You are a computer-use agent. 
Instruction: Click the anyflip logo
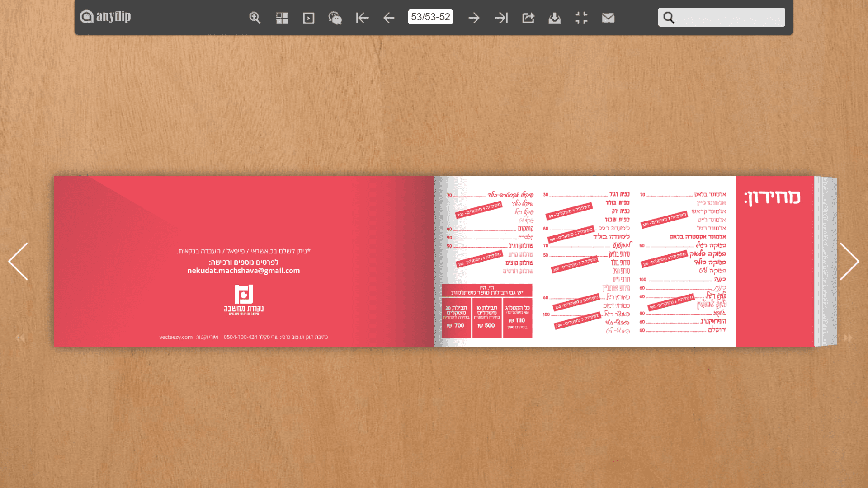pos(105,17)
